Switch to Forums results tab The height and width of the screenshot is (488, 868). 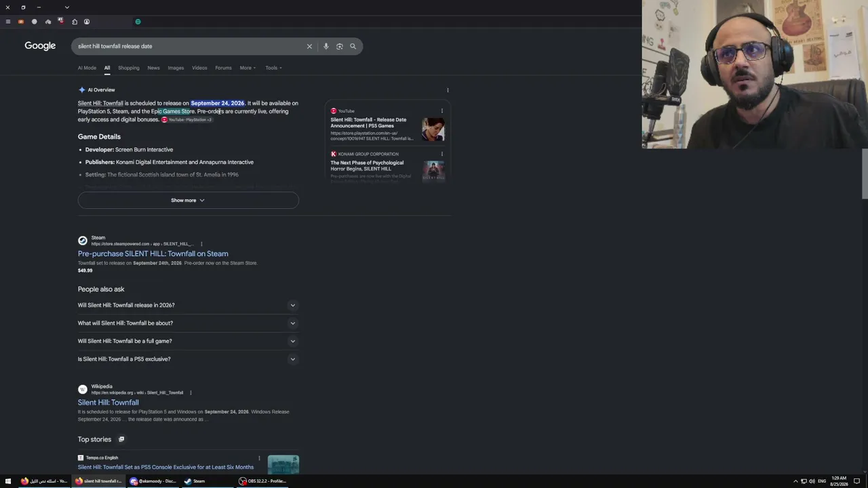223,68
